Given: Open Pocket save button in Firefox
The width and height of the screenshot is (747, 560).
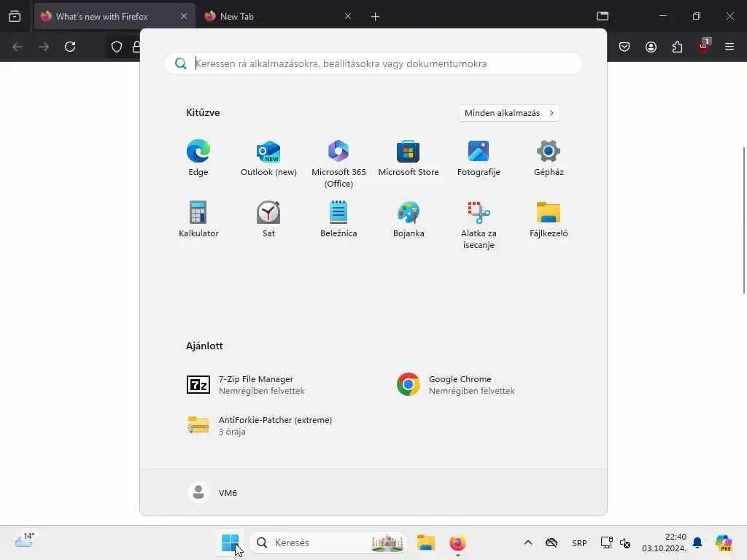Looking at the screenshot, I should pyautogui.click(x=624, y=47).
